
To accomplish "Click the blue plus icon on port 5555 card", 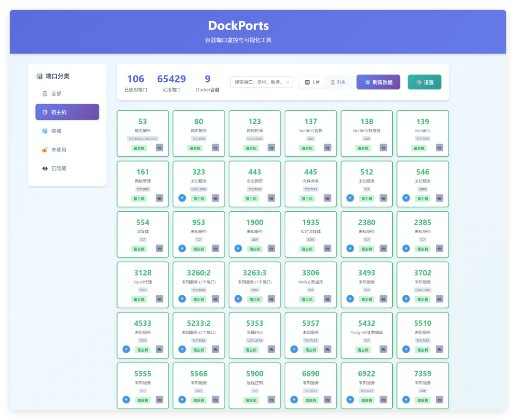I will coord(126,399).
